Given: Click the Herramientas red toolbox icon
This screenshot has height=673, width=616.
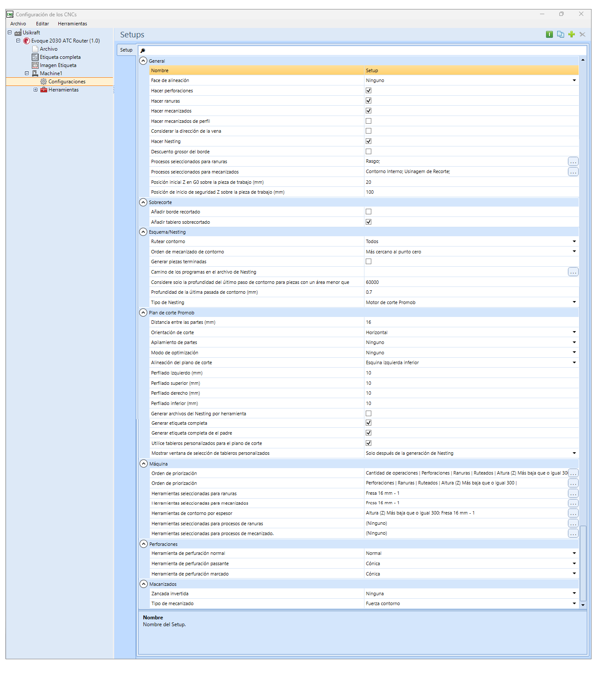Looking at the screenshot, I should coord(43,90).
